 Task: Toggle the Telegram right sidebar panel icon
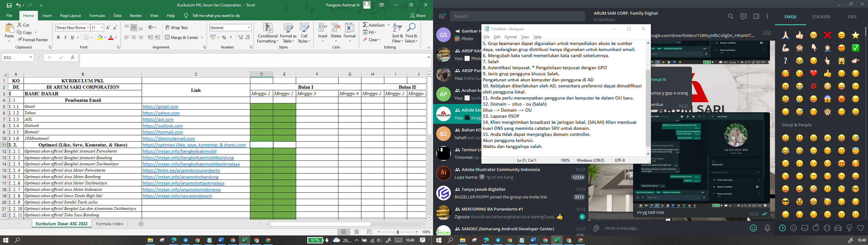coord(756,16)
